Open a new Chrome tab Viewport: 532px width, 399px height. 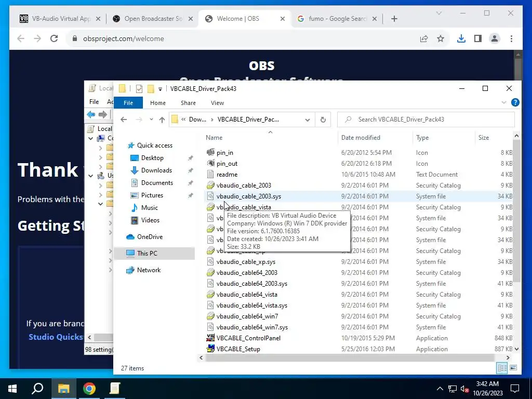(394, 19)
